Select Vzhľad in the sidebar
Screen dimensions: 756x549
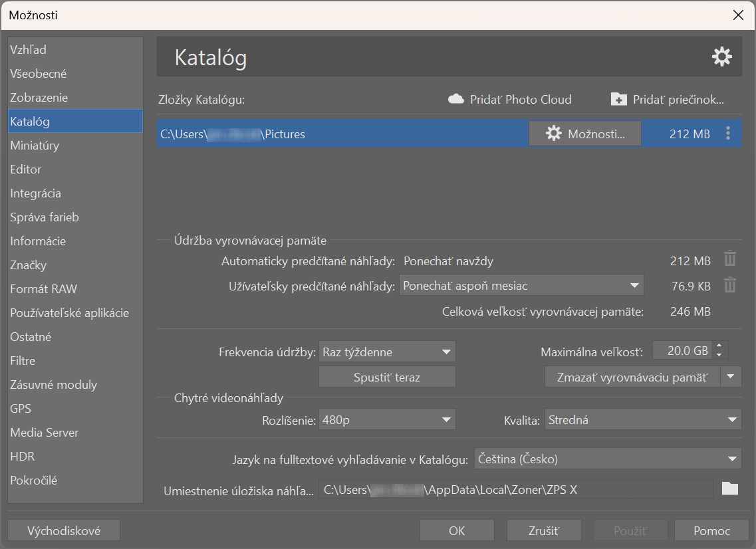tap(75, 50)
